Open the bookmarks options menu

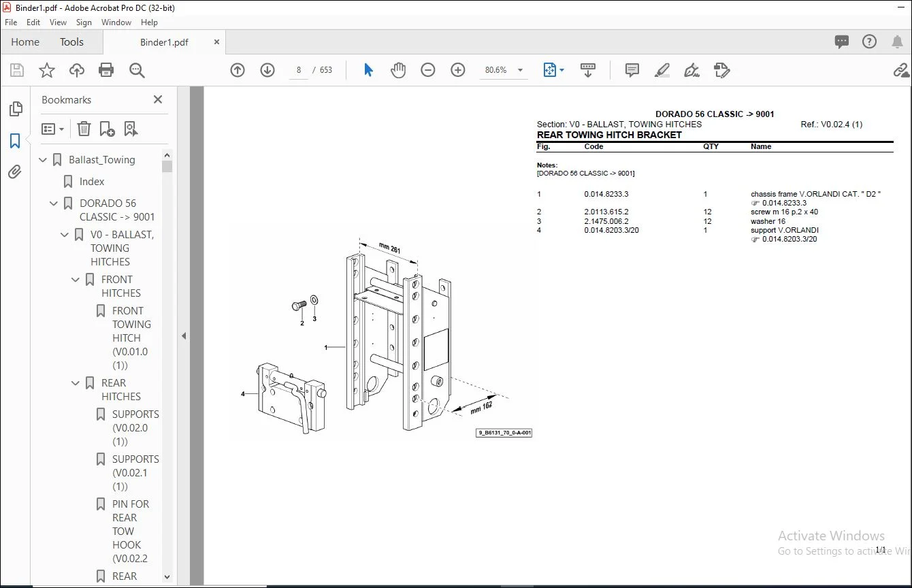click(x=53, y=129)
